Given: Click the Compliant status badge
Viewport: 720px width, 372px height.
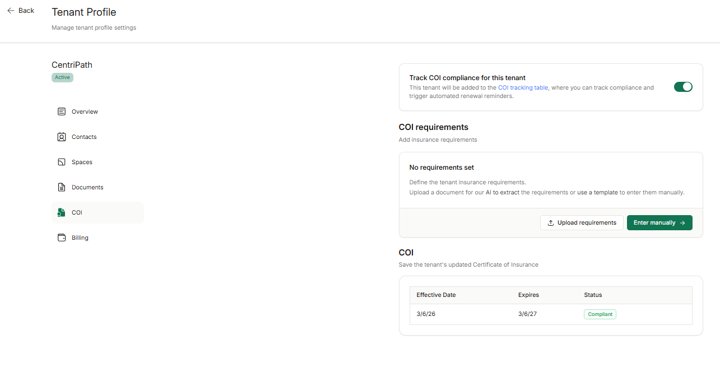Looking at the screenshot, I should (x=600, y=314).
